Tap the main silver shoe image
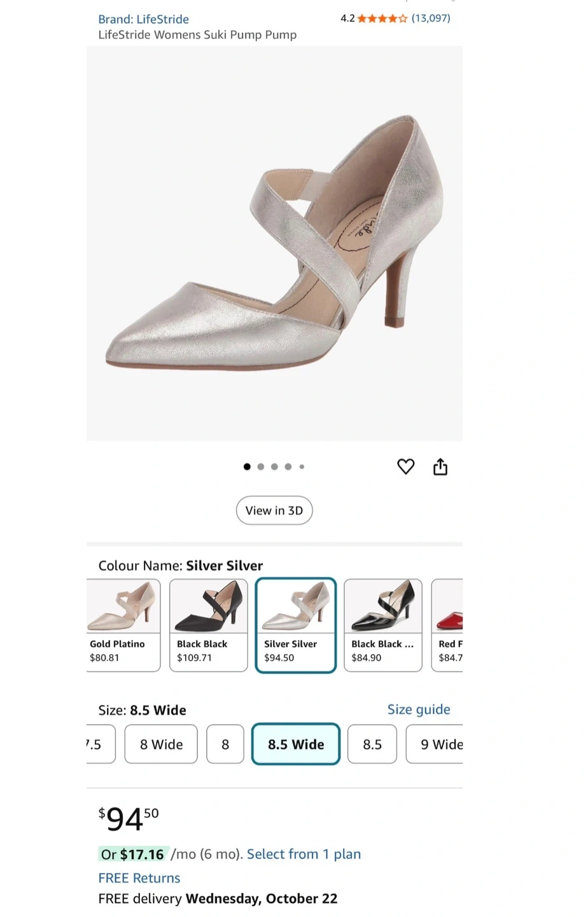This screenshot has height=917, width=588. tap(274, 243)
